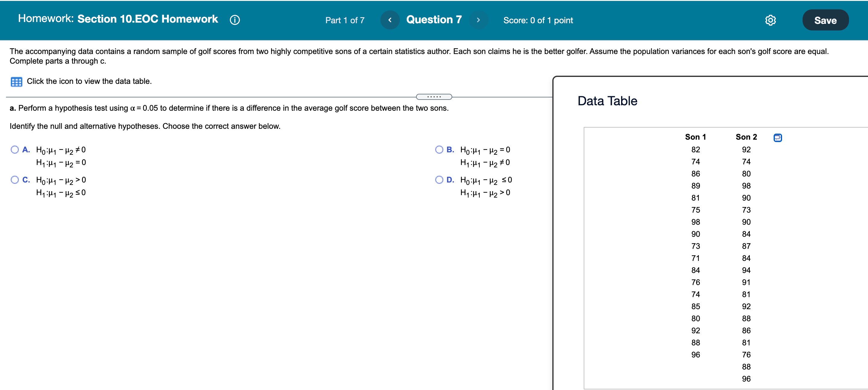Go to the previous question arrow

point(390,20)
